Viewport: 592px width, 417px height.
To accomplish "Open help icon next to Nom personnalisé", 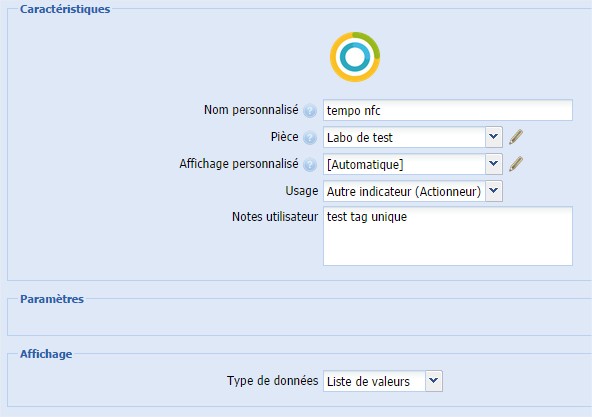I will [x=310, y=111].
